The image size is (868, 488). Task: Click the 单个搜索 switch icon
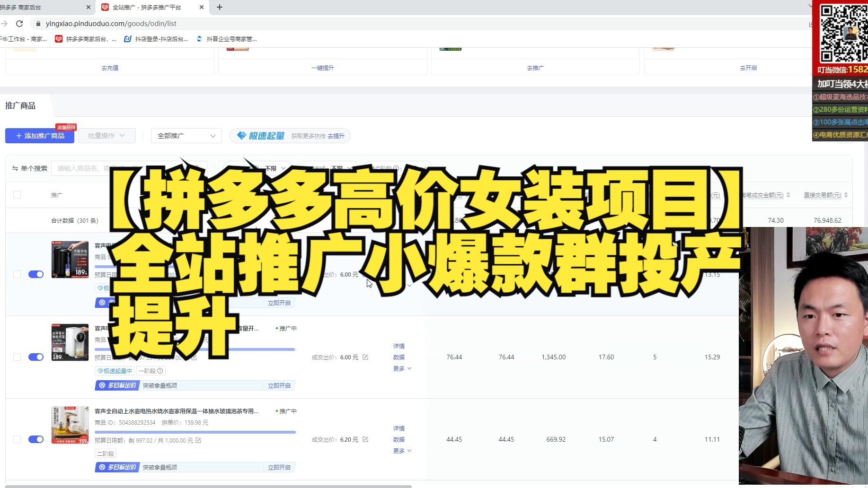coord(15,168)
